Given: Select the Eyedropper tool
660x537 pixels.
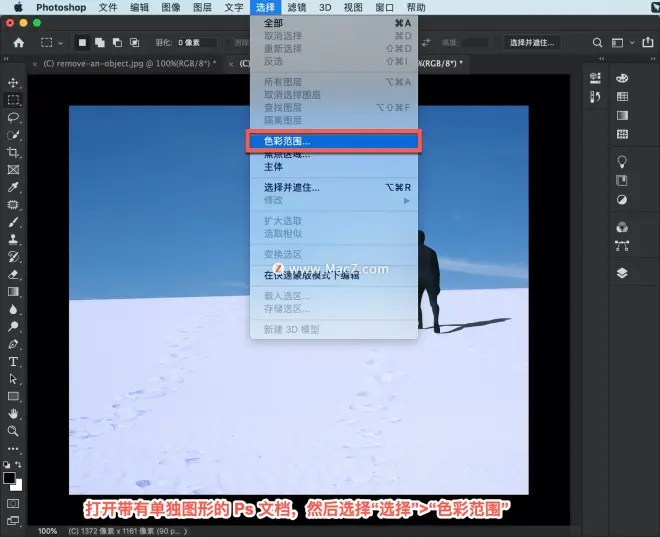Looking at the screenshot, I should [13, 187].
